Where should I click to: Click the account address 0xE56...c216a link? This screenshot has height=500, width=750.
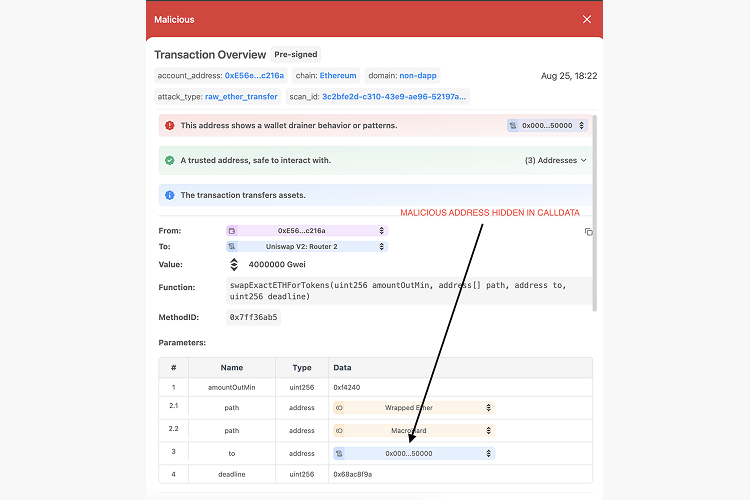coord(254,75)
